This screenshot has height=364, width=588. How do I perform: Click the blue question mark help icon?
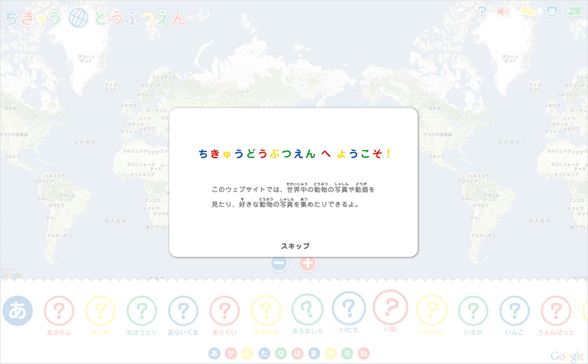483,12
